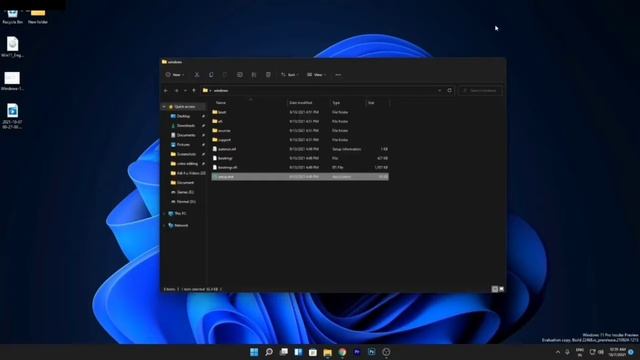Viewport: 640px width, 360px height.
Task: Open Task View from the taskbar
Action: coord(283,352)
